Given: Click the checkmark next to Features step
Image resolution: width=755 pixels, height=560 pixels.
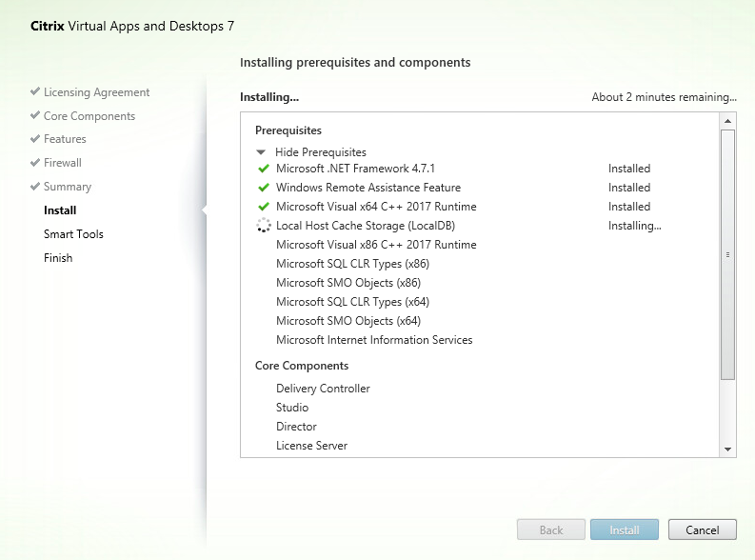Looking at the screenshot, I should click(35, 139).
